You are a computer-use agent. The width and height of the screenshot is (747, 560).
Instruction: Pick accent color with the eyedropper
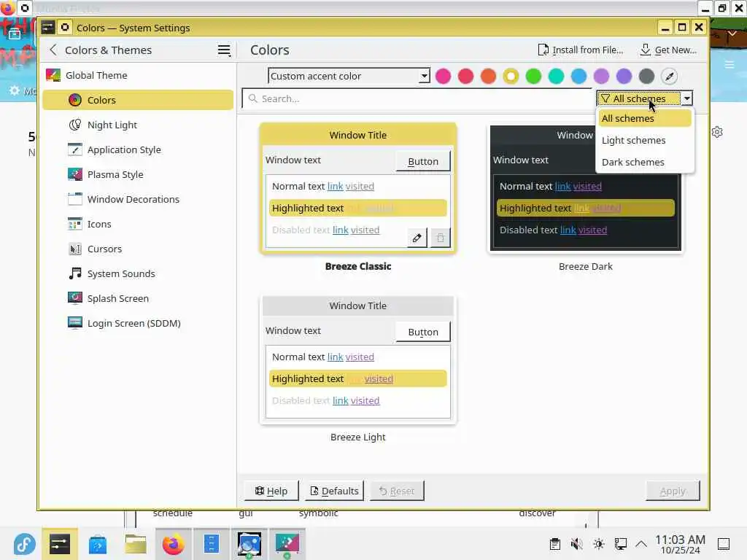pos(670,76)
